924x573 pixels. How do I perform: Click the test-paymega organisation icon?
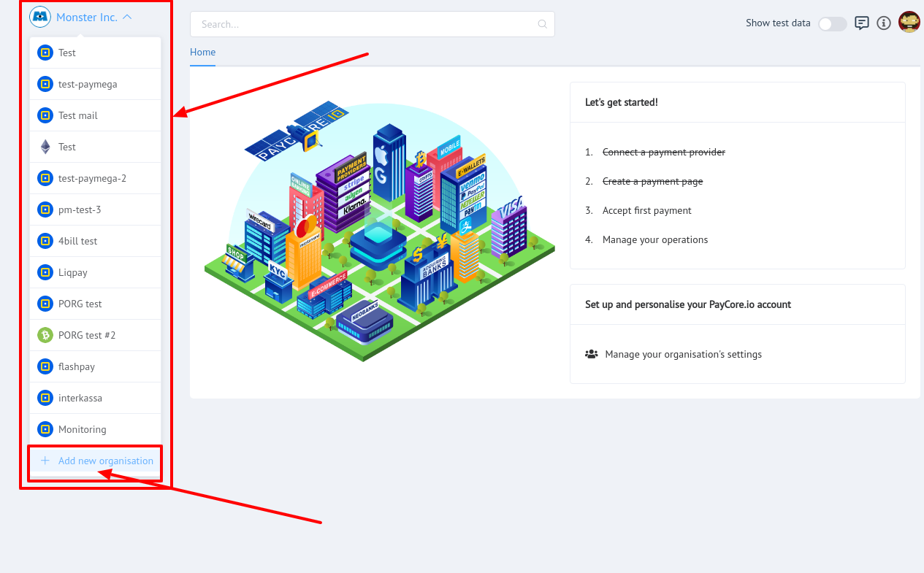click(x=45, y=84)
